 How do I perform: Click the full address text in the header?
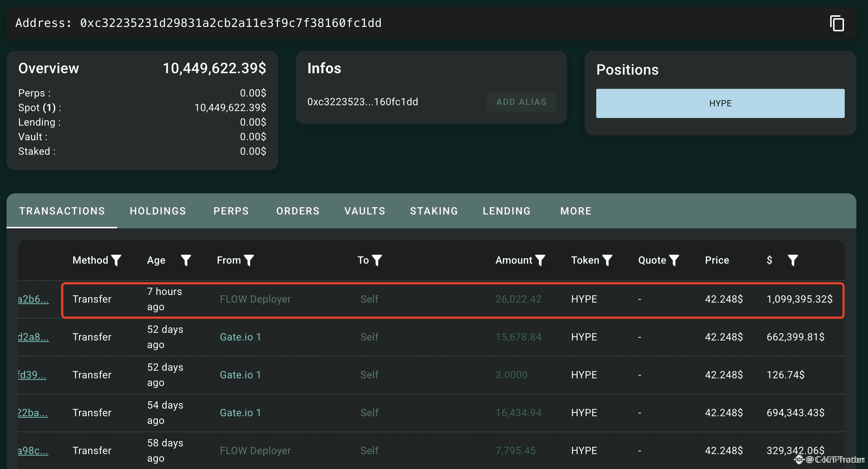click(231, 23)
